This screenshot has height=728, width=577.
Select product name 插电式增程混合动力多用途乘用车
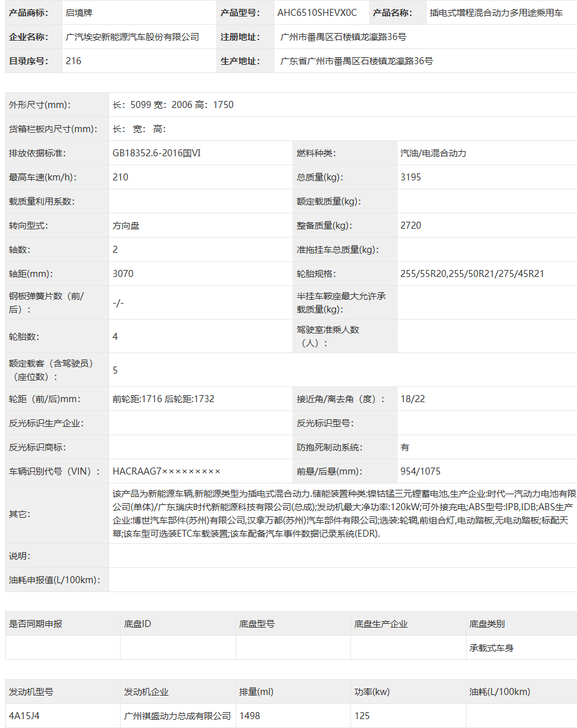coord(496,13)
